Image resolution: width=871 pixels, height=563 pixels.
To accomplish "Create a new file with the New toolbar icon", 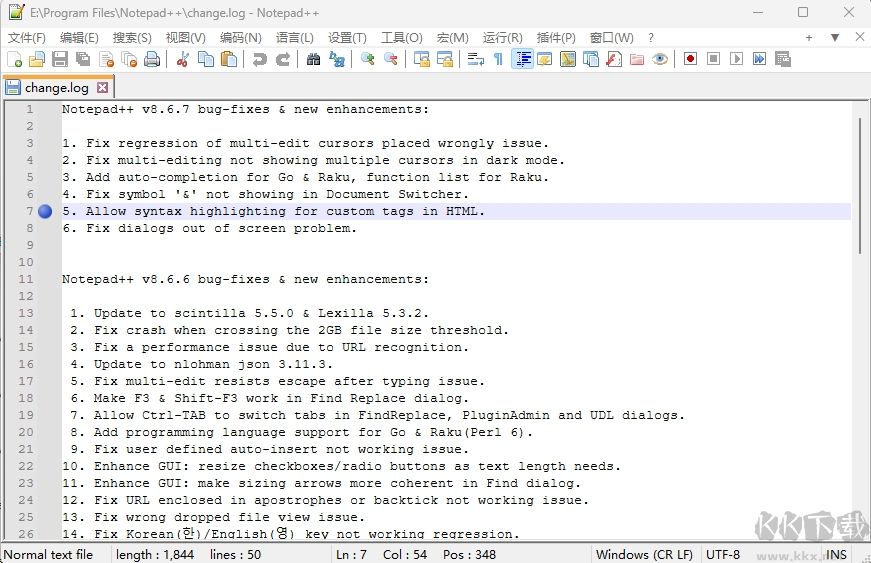I will tap(14, 59).
